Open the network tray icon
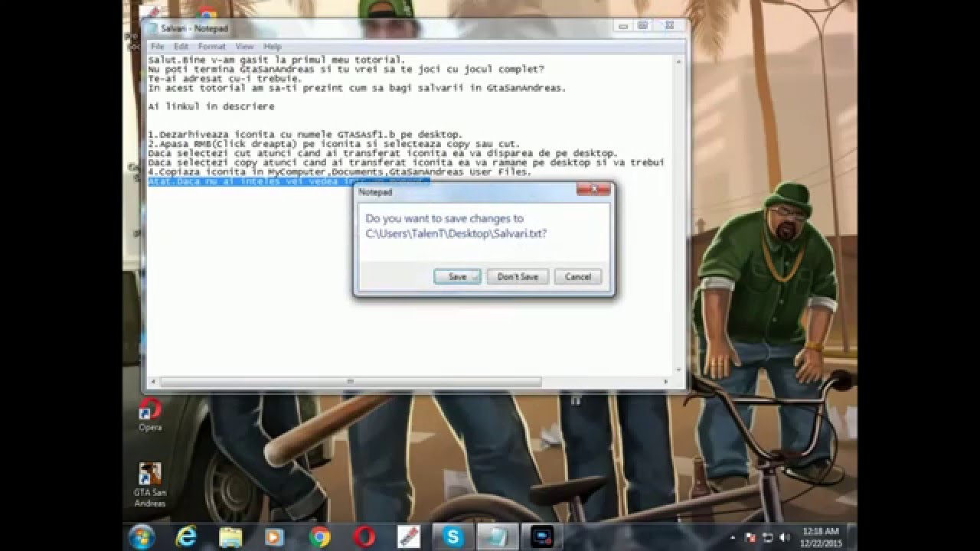Screen dimensions: 980x551 click(766, 537)
